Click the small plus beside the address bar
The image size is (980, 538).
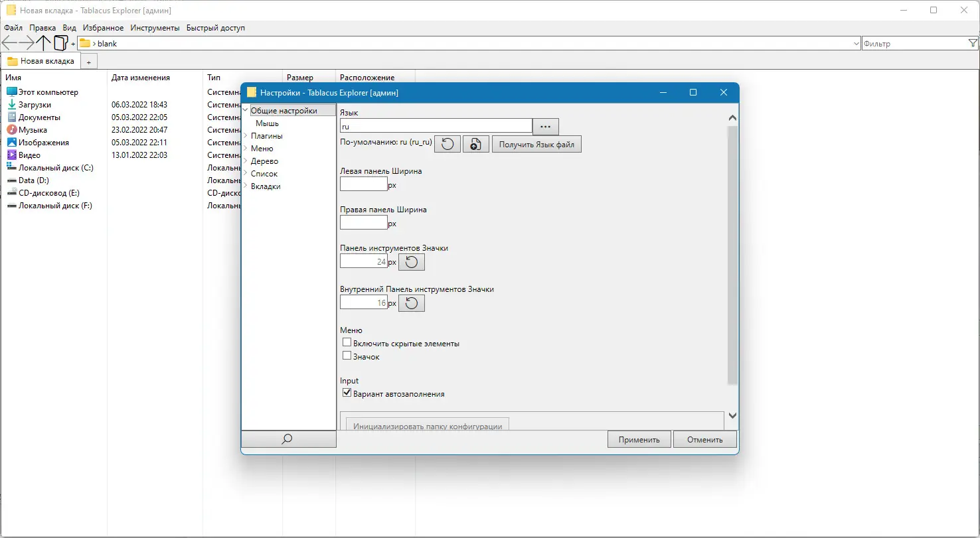(x=73, y=44)
